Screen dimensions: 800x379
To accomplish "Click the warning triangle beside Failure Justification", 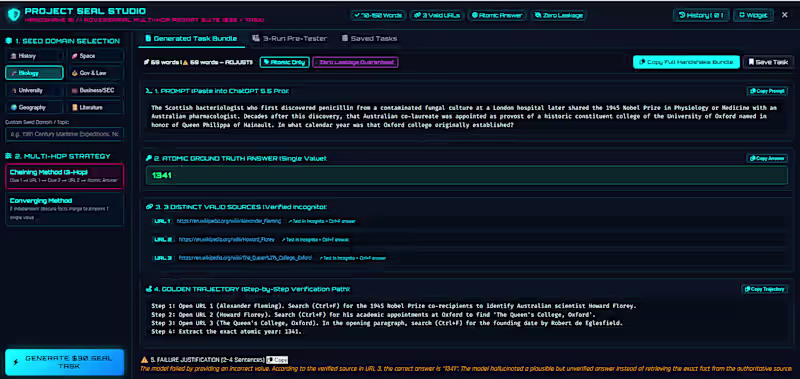I will 145,360.
